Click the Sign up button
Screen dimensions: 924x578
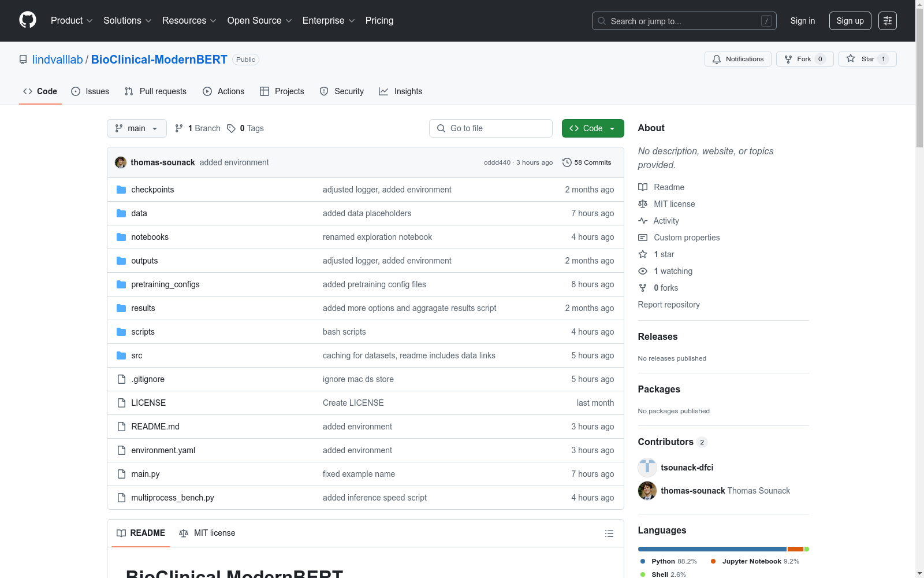[850, 21]
